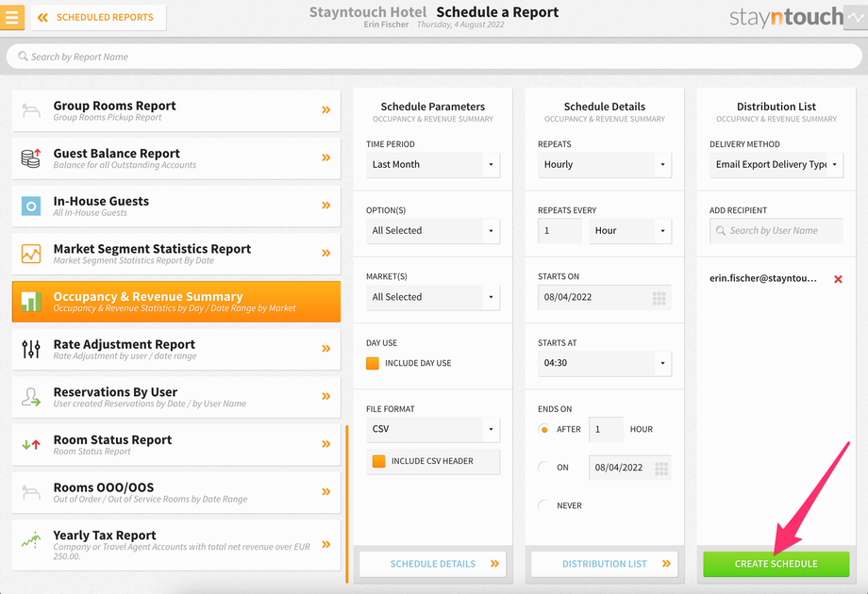This screenshot has width=868, height=594.
Task: Click the Distribution List button
Action: (x=605, y=564)
